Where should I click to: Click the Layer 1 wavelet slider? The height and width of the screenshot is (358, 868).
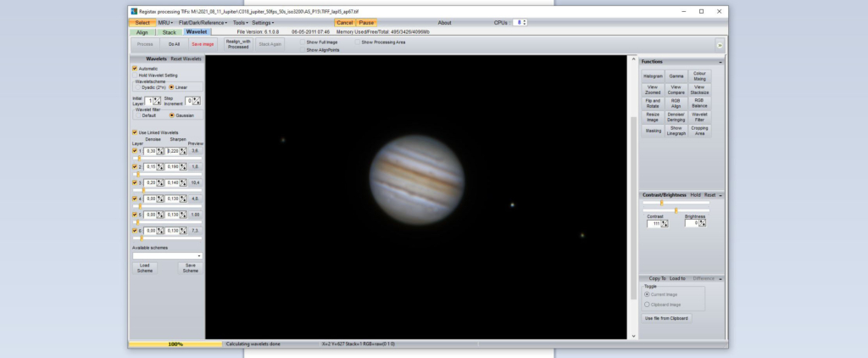167,159
